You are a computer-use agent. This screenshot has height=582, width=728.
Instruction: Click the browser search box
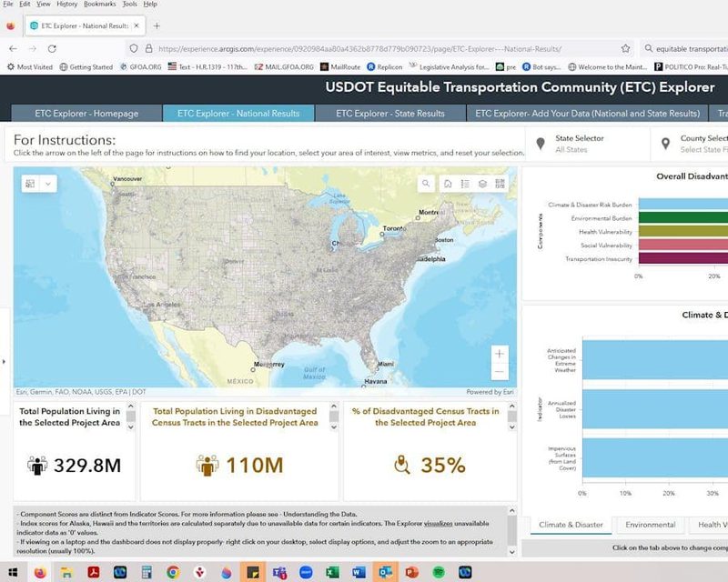tap(684, 49)
